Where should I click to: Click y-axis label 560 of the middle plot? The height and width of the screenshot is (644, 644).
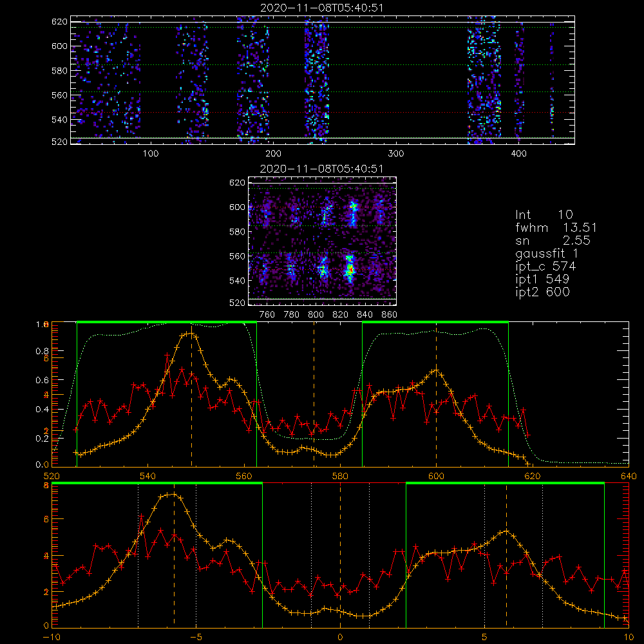pos(238,256)
